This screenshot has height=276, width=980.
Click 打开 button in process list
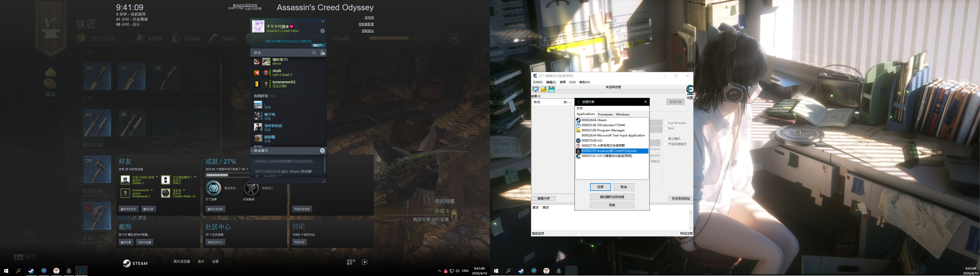[600, 187]
